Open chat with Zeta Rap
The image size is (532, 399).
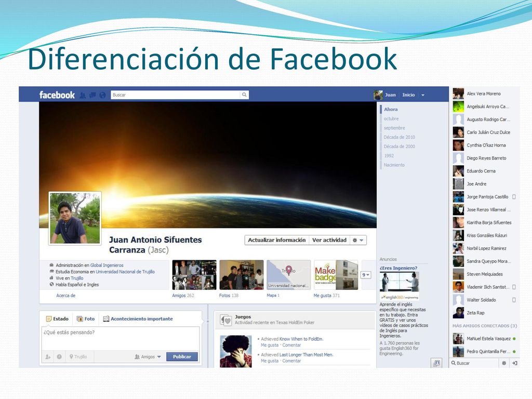tap(484, 313)
